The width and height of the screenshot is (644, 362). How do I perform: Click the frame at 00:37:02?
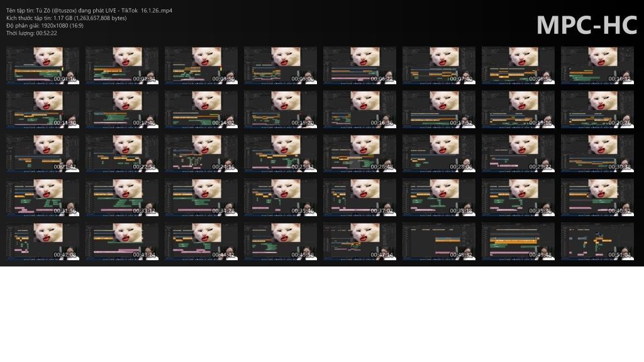click(x=360, y=197)
